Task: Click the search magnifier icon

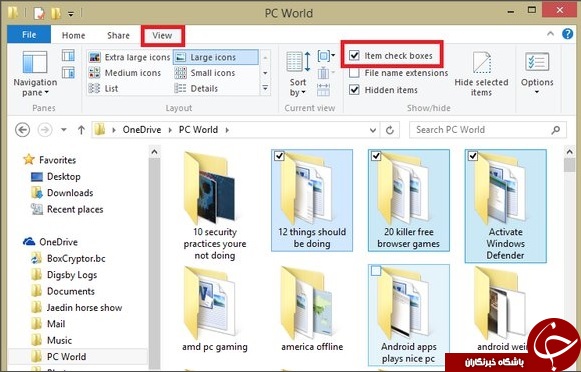Action: pos(555,130)
